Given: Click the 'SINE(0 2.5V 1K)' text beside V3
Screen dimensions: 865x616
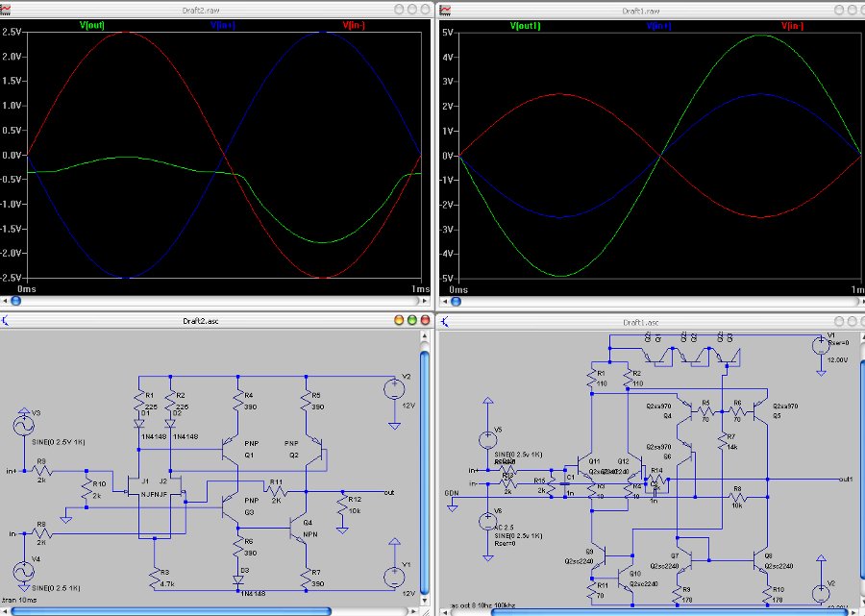Looking at the screenshot, I should click(x=59, y=442).
